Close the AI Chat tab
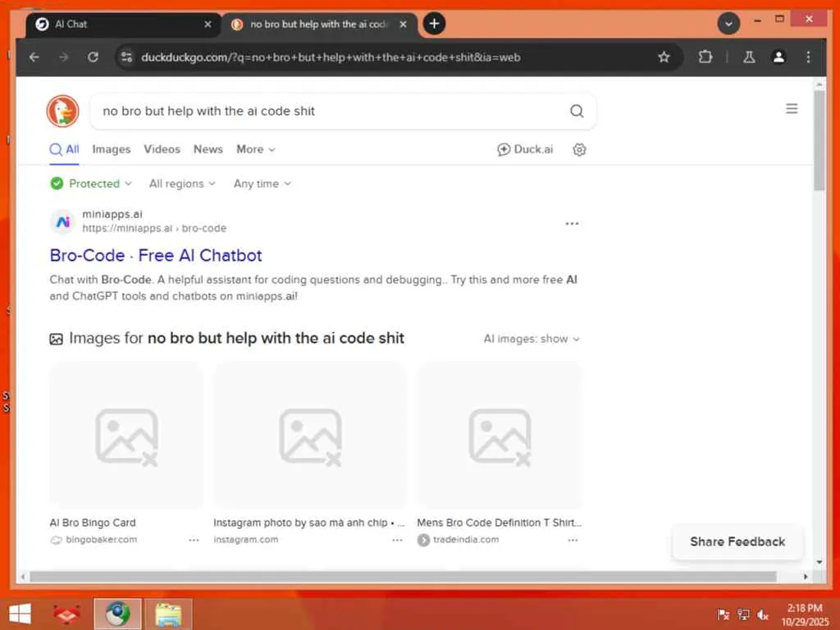 pyautogui.click(x=208, y=24)
